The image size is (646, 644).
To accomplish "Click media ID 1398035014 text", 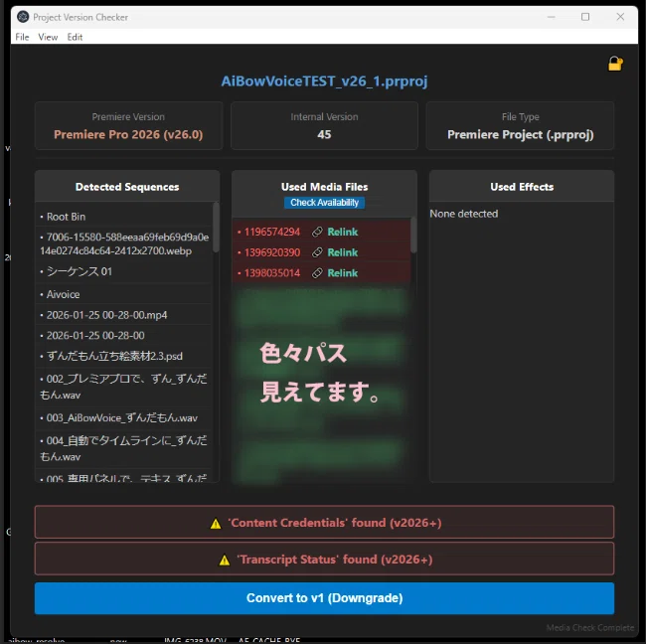I will 272,273.
